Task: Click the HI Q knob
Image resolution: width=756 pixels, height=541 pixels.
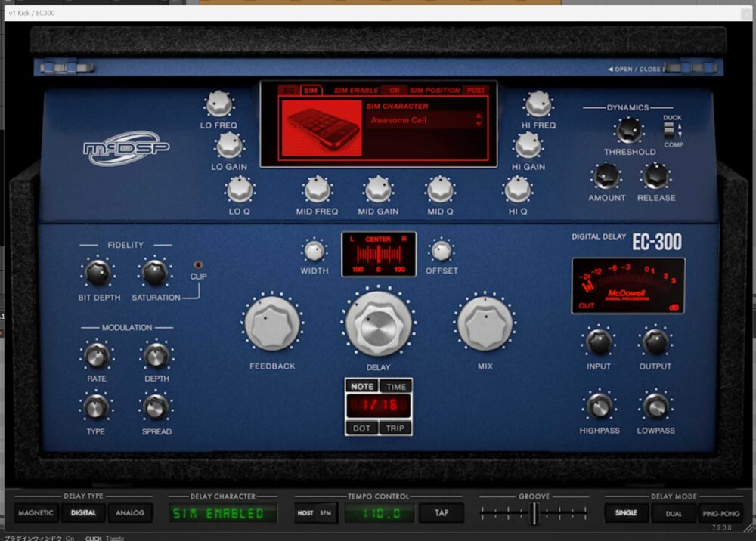Action: [x=517, y=190]
